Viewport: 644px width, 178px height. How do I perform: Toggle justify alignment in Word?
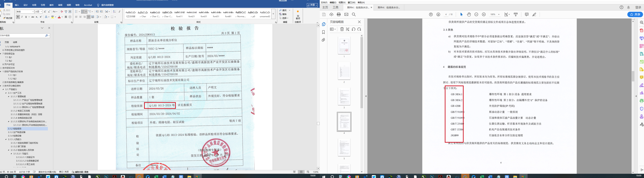coord(89,17)
